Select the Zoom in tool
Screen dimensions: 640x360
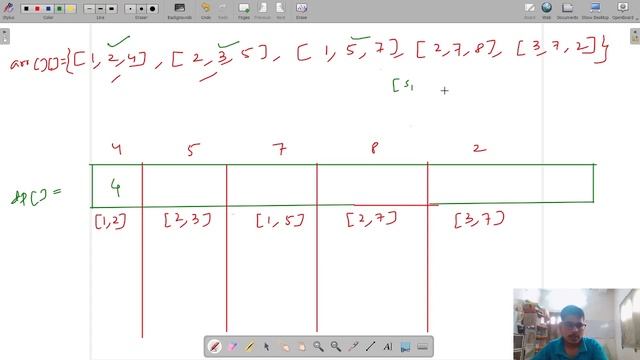point(318,347)
